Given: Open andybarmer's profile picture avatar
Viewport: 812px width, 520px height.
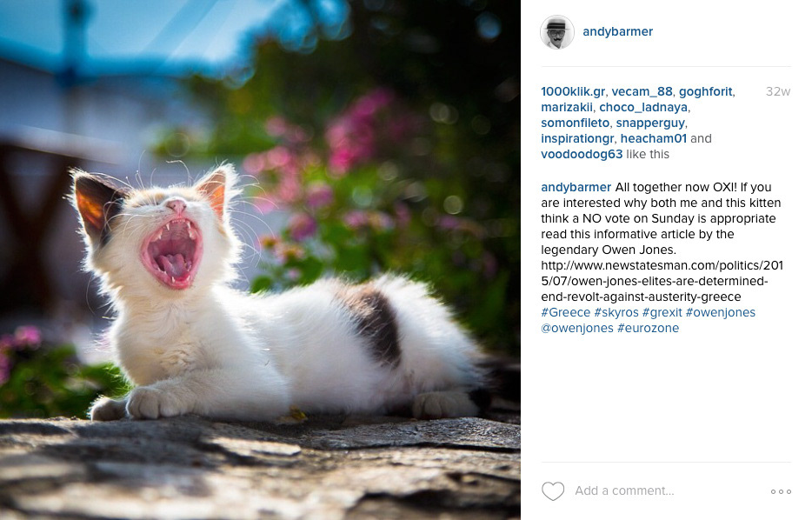Looking at the screenshot, I should (x=557, y=32).
